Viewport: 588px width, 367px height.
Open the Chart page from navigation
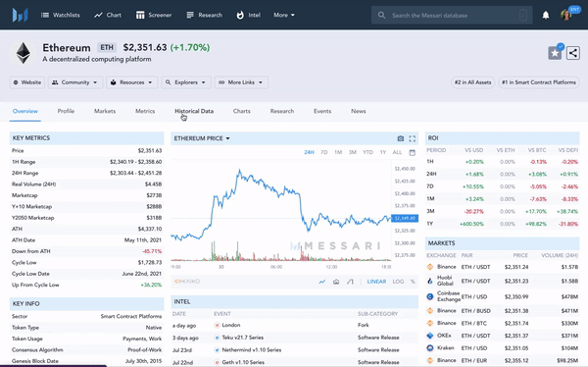tap(108, 15)
